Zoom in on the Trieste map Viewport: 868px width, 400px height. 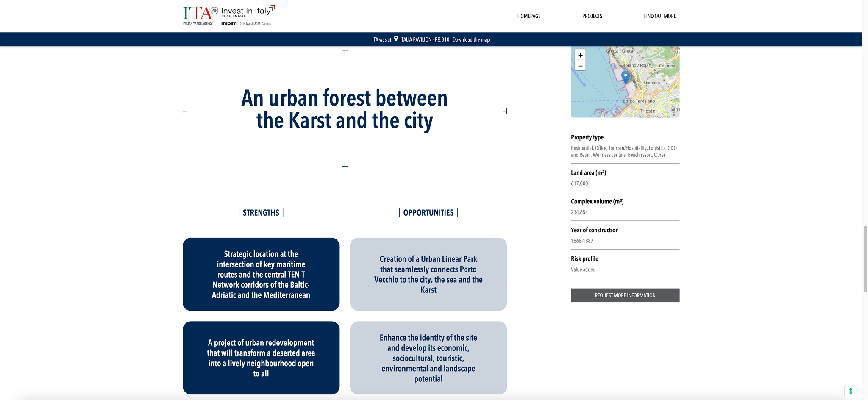point(580,55)
